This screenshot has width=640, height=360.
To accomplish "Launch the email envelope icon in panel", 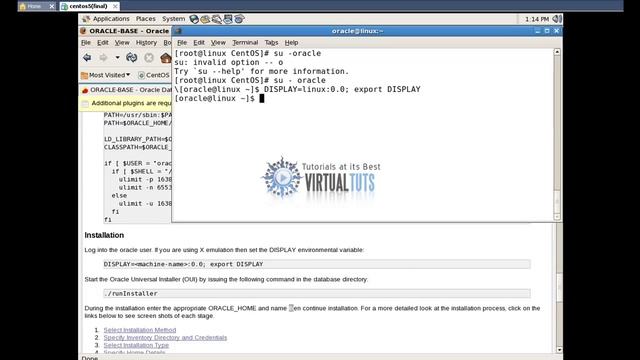I will tap(205, 19).
